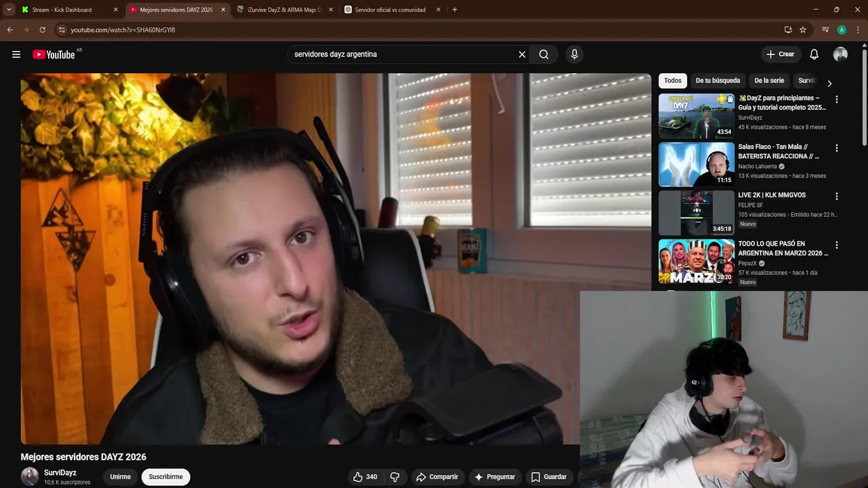Open Chrome three-dot menu
The width and height of the screenshot is (868, 488).
pyautogui.click(x=859, y=30)
